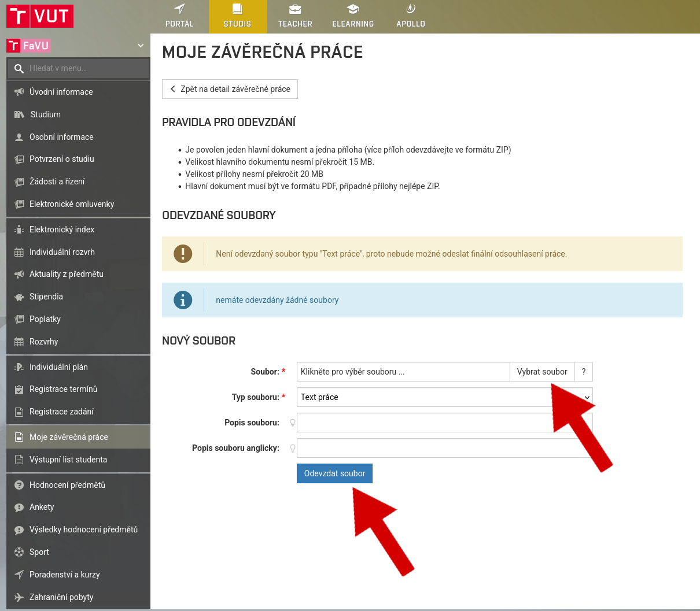Click the Vybrat soubor button

click(x=542, y=372)
